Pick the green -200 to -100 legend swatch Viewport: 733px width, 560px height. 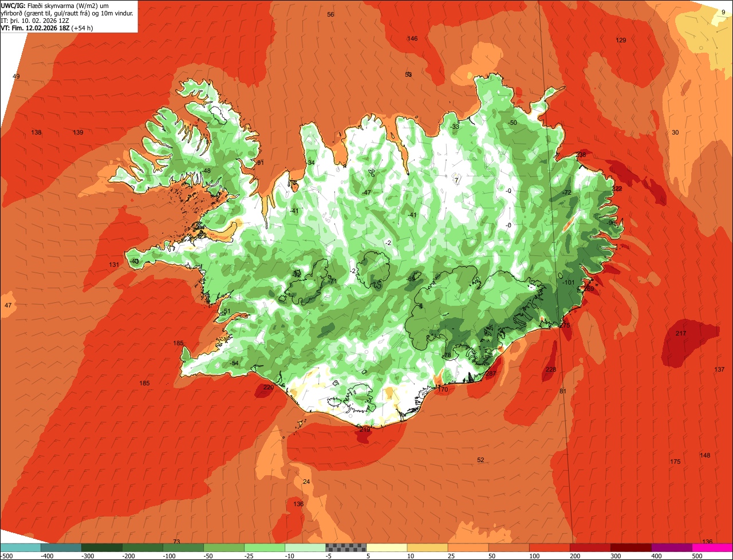point(143,547)
